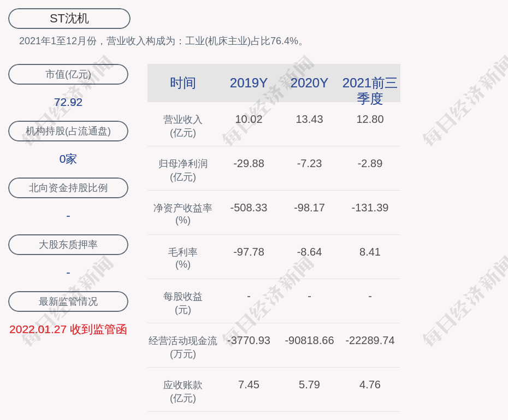The height and width of the screenshot is (420, 508).
Task: Click the 毛利率(%) row label
Action: 183,258
